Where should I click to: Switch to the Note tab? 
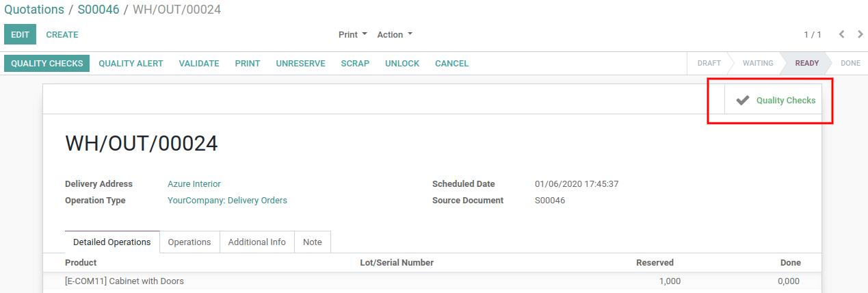pos(313,242)
